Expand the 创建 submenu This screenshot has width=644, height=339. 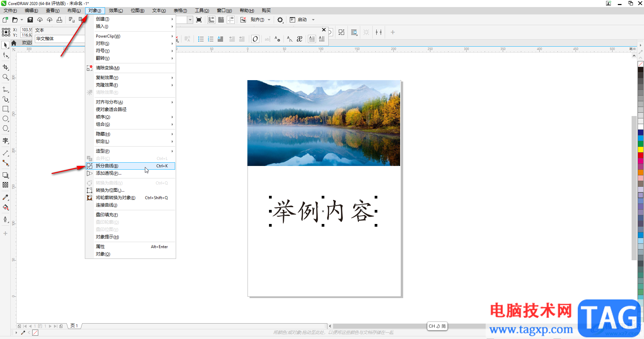tap(130, 19)
